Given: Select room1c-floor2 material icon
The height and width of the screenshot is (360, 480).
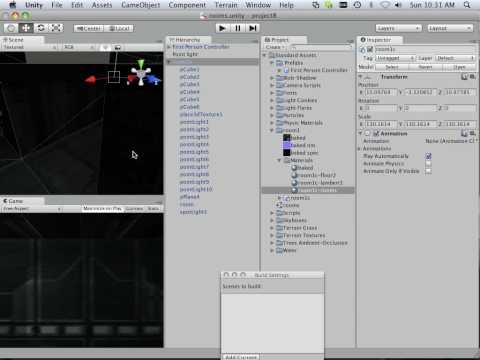Looking at the screenshot, I should tap(294, 175).
